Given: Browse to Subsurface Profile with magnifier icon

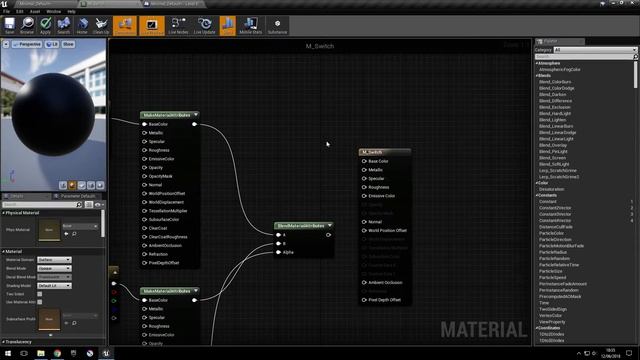Looking at the screenshot, I should coord(74,323).
